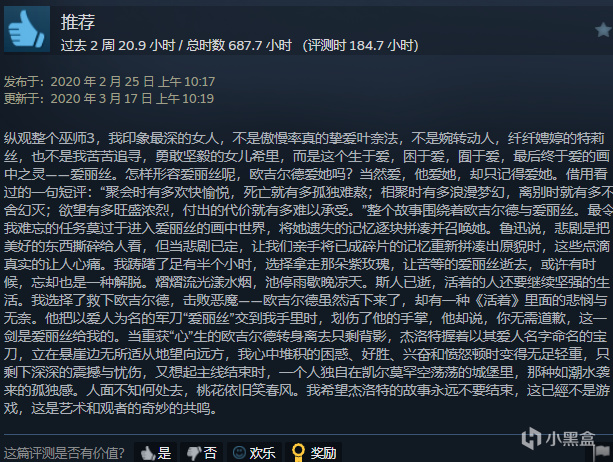Screen dimensions: 613x462
Task: Click the 小黑盒 hexagon logo watermark
Action: pyautogui.click(x=531, y=438)
